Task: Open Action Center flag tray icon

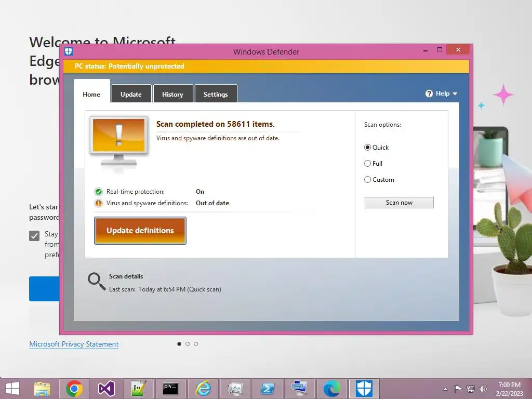Action: click(458, 389)
